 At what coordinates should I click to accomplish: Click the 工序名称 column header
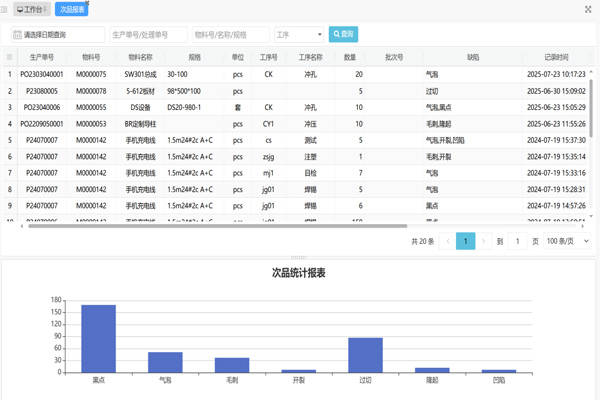(x=310, y=57)
